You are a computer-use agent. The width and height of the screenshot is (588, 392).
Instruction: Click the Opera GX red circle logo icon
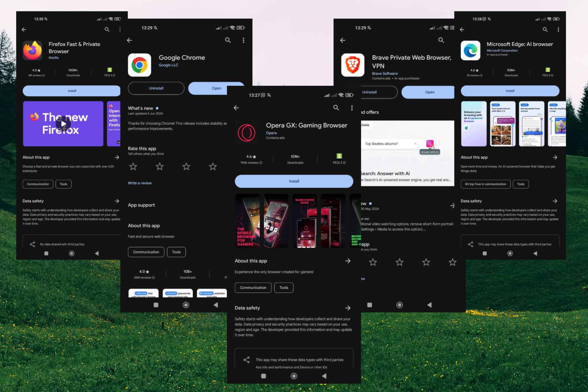tap(246, 132)
